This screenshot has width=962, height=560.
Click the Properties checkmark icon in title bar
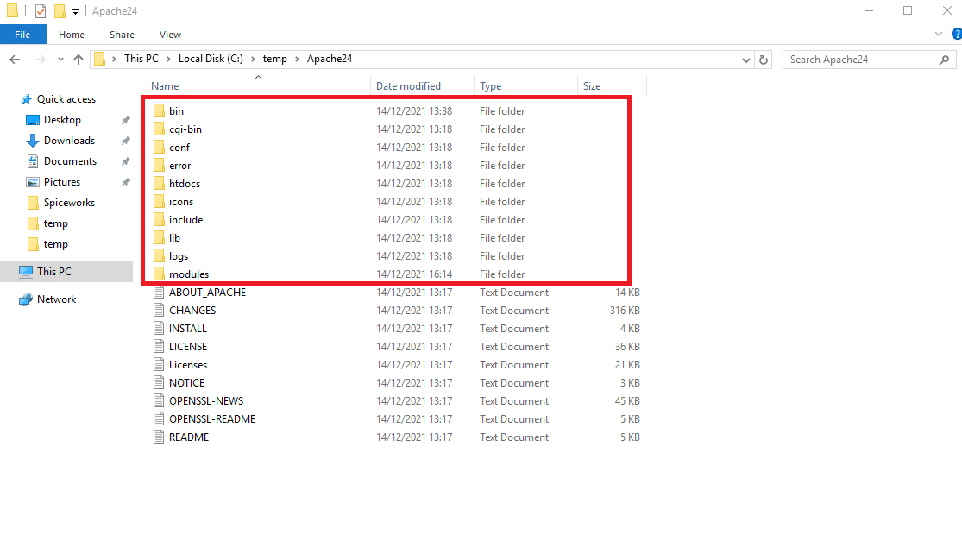(41, 11)
